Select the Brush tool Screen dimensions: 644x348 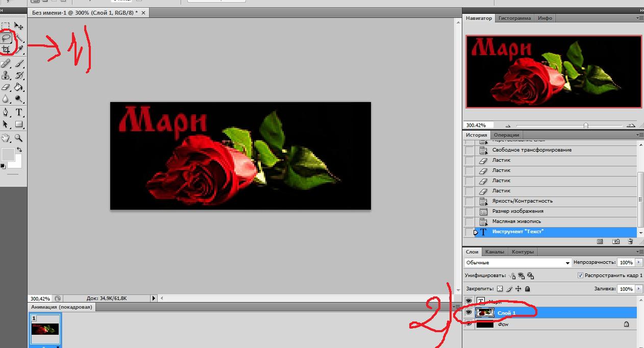coord(19,64)
